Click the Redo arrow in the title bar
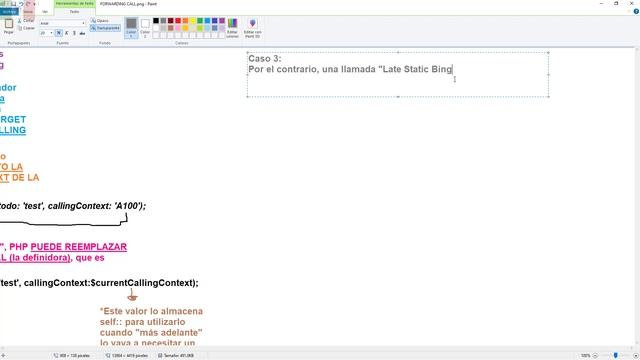The image size is (640, 360). tap(28, 4)
